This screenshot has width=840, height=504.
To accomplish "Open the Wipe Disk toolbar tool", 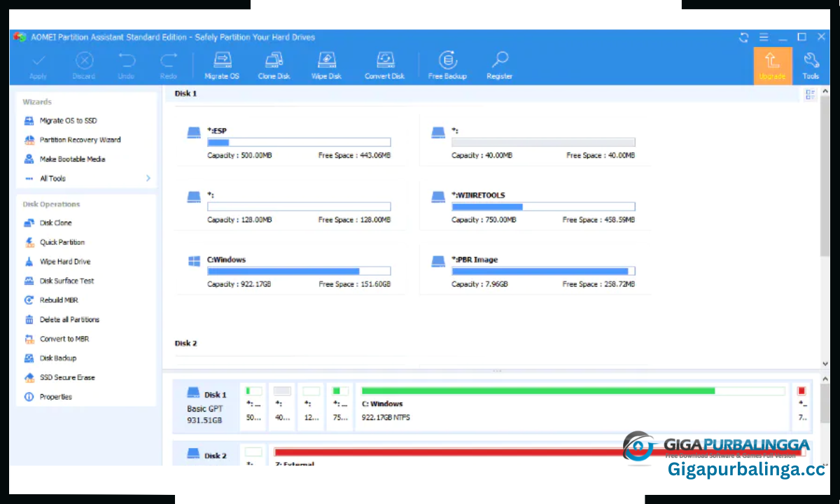I will (x=326, y=66).
